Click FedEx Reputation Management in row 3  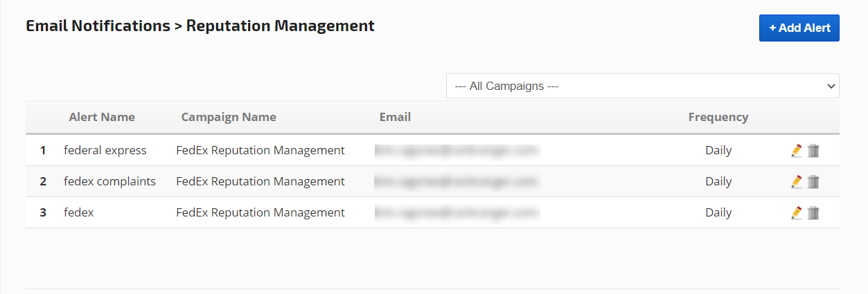coord(260,212)
